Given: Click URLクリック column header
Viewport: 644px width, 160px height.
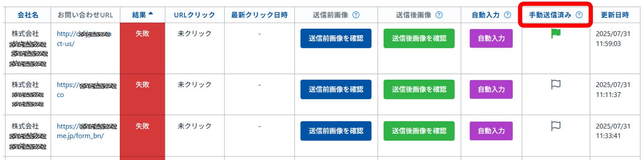Looking at the screenshot, I should pyautogui.click(x=195, y=15).
